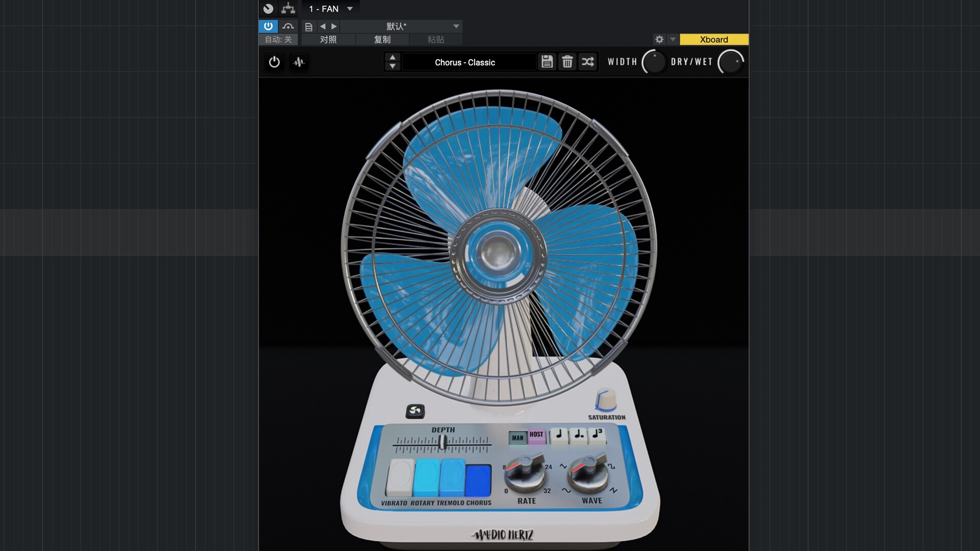Screen dimensions: 980x551
Task: Switch rate mode to HOST
Action: (x=537, y=436)
